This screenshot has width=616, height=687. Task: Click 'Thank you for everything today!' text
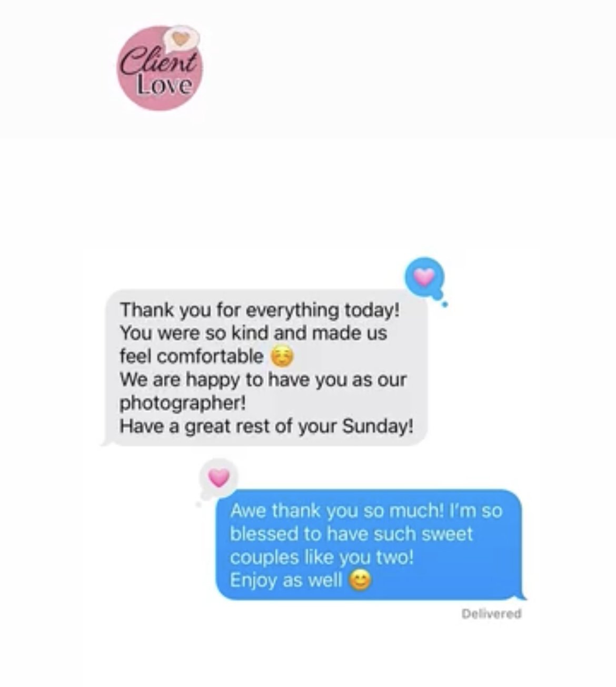tap(260, 310)
